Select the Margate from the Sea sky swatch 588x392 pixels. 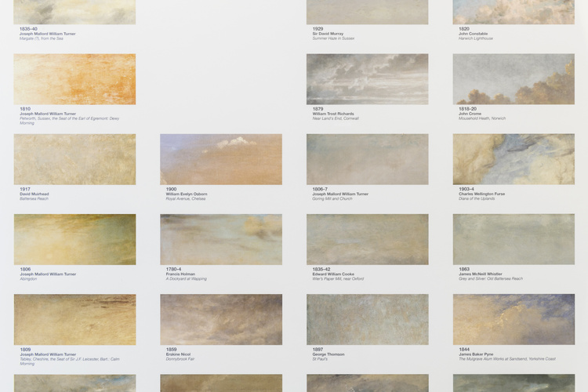click(x=74, y=12)
